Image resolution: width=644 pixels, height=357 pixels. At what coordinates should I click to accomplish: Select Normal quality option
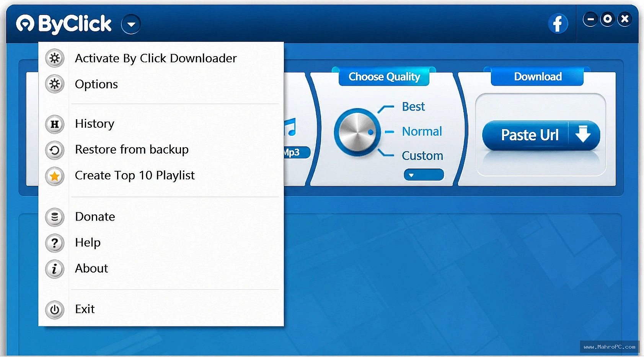(x=422, y=131)
